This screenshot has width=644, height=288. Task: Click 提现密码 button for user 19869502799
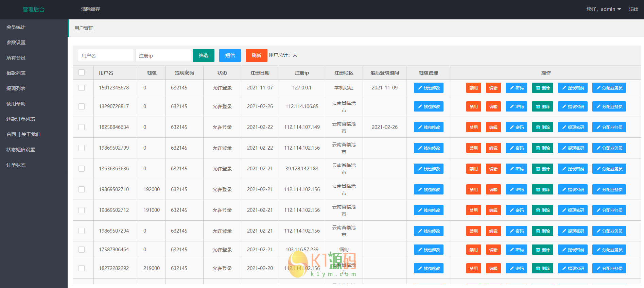[572, 148]
